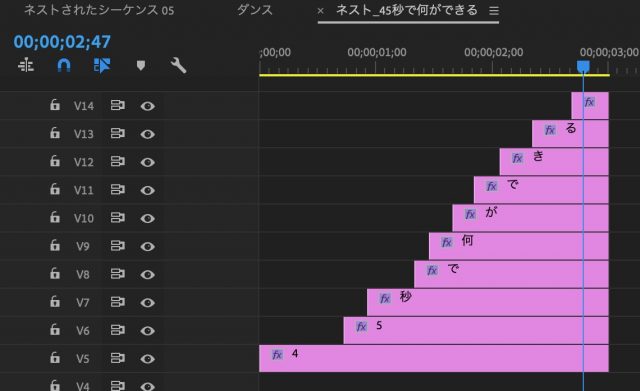Toggle lock on track V13
The width and height of the screenshot is (640, 391).
55,133
